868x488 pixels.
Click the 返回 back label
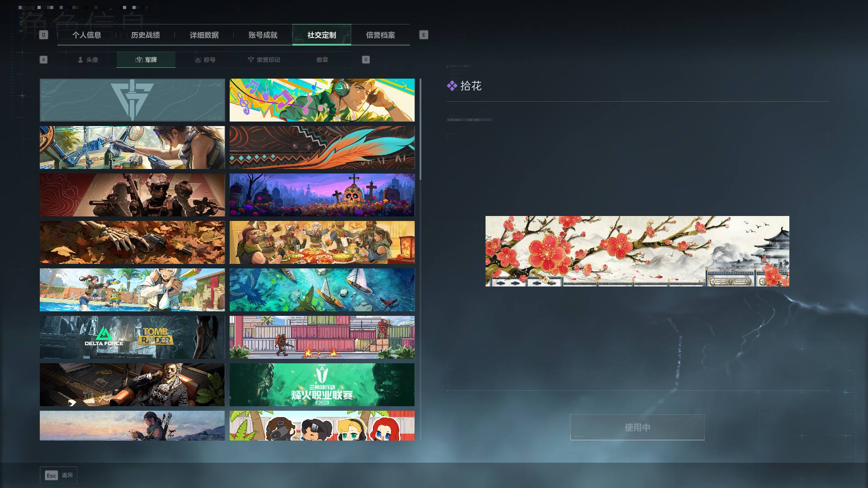click(67, 475)
